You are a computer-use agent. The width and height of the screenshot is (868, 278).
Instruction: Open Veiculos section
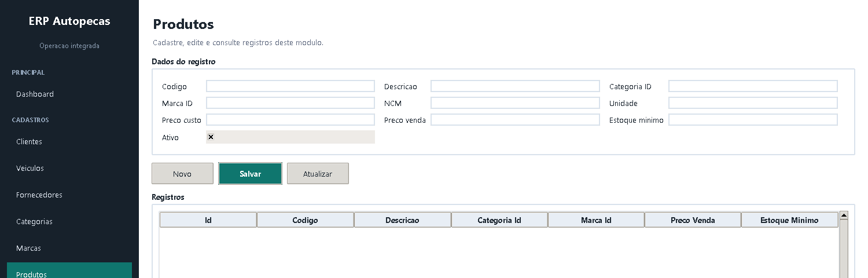(69, 168)
